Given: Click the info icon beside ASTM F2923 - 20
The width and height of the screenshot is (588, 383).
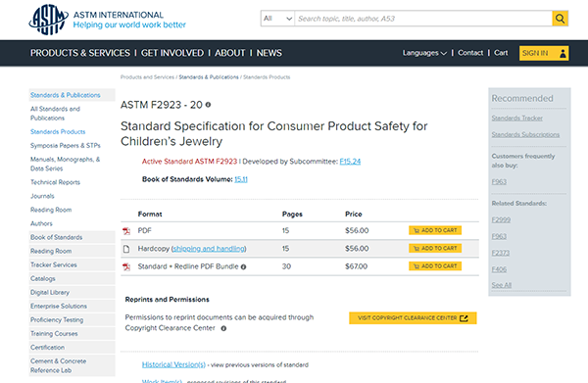Looking at the screenshot, I should pos(208,105).
